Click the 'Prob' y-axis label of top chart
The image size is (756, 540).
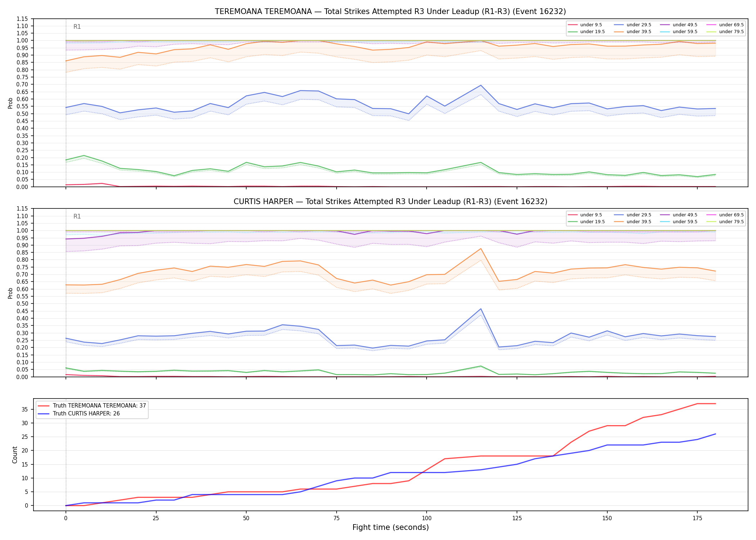(x=10, y=103)
